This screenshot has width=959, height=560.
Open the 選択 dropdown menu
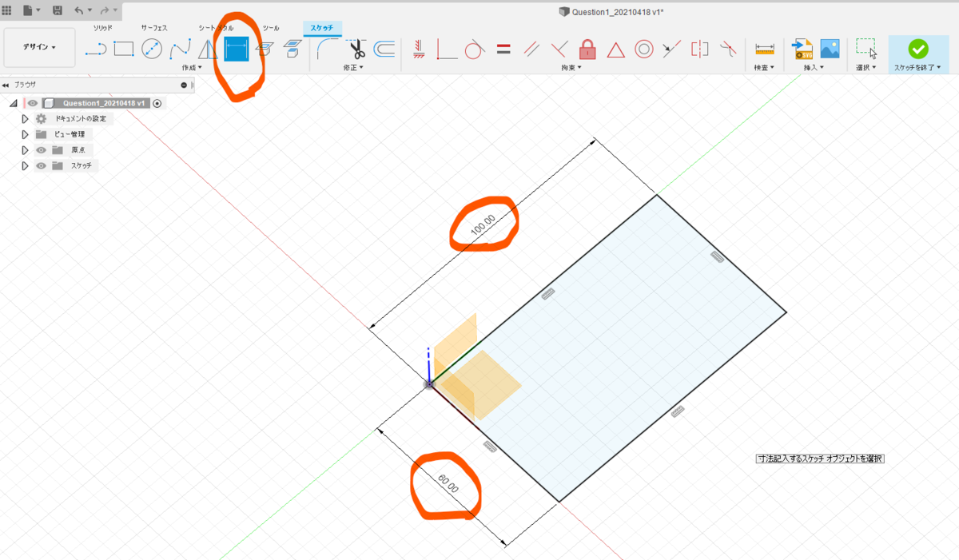[x=865, y=68]
